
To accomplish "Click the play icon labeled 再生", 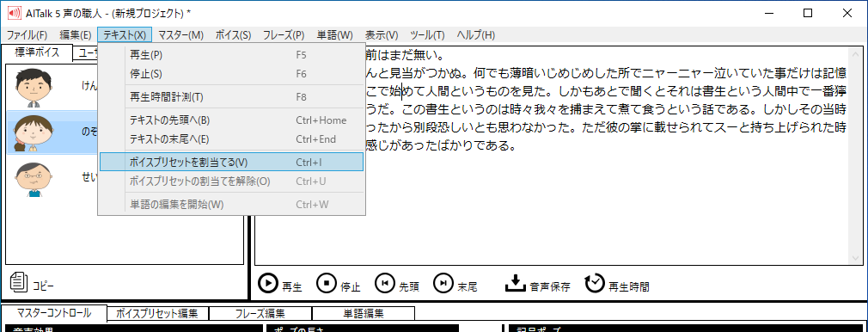I will pos(268,283).
